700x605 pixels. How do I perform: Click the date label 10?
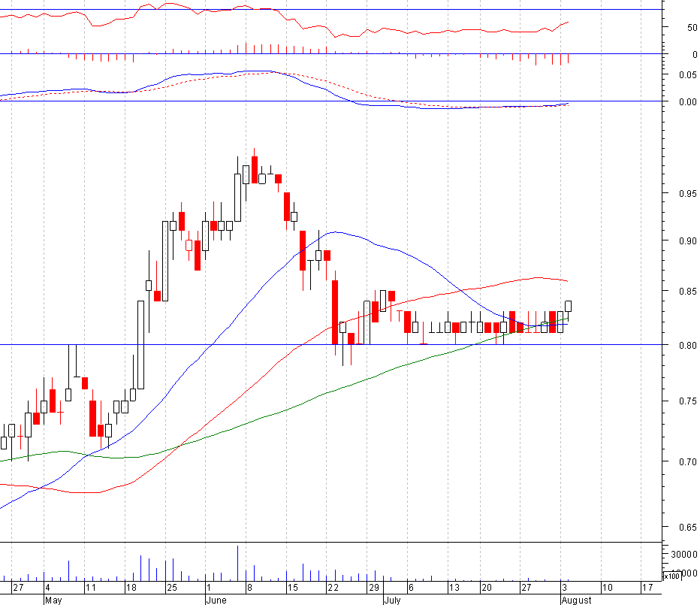(x=608, y=587)
